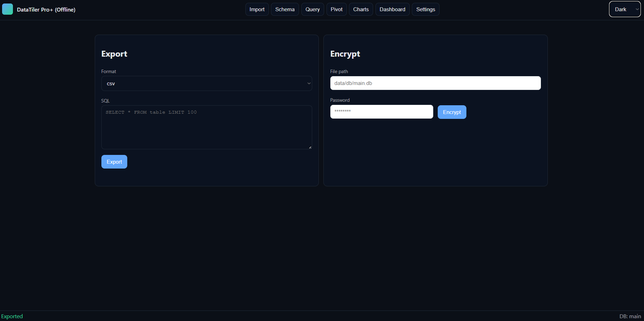The height and width of the screenshot is (321, 644).
Task: Click the 'File path' field label
Action: point(339,71)
